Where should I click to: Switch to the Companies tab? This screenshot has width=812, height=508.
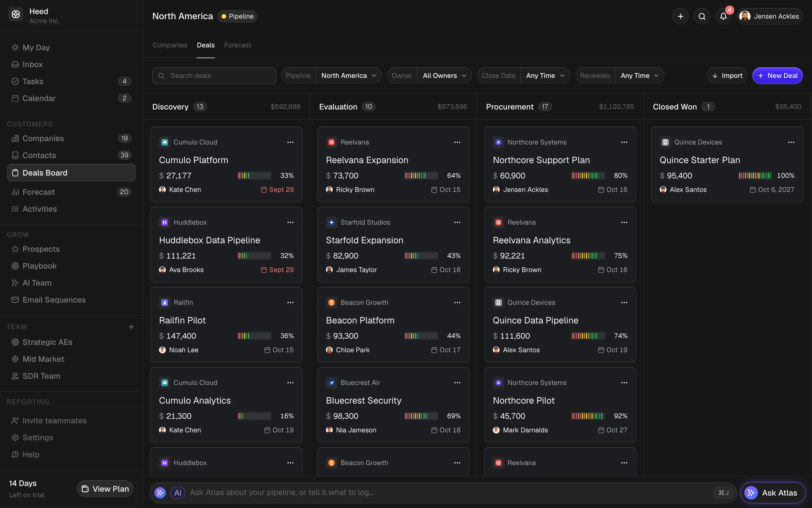(x=170, y=45)
